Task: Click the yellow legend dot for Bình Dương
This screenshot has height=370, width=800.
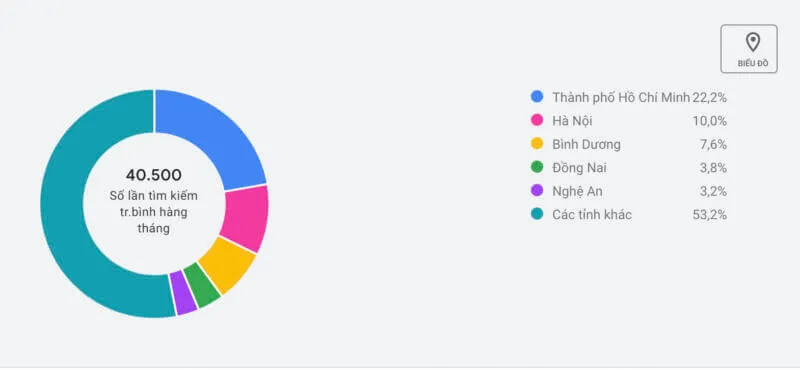Action: click(537, 144)
